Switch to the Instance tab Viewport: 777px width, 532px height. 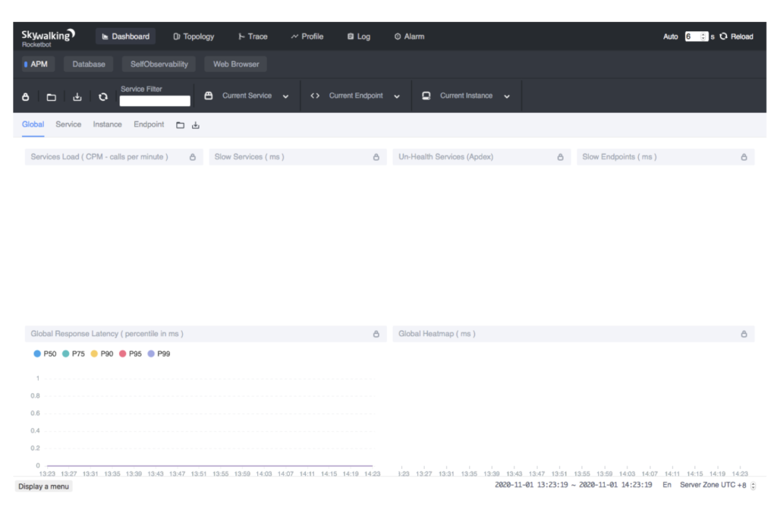[107, 124]
